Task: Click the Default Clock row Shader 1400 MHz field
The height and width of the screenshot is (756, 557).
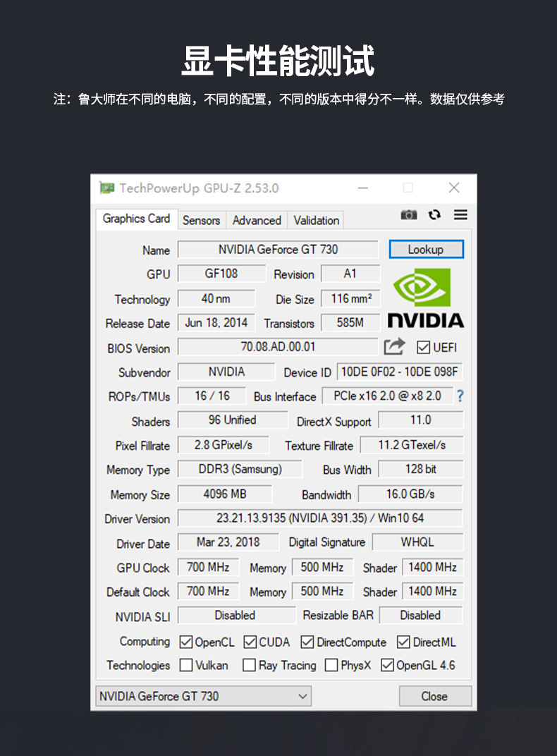Action: click(x=433, y=592)
